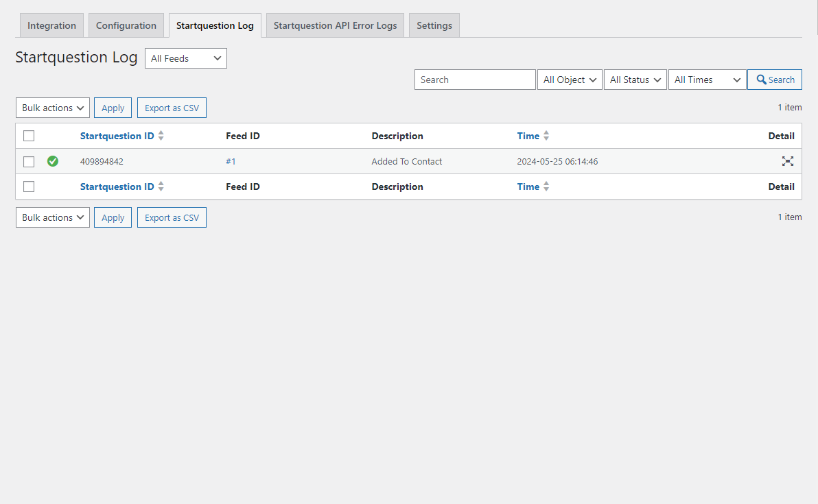The width and height of the screenshot is (818, 504).
Task: Switch to the Integration tab
Action: click(51, 25)
